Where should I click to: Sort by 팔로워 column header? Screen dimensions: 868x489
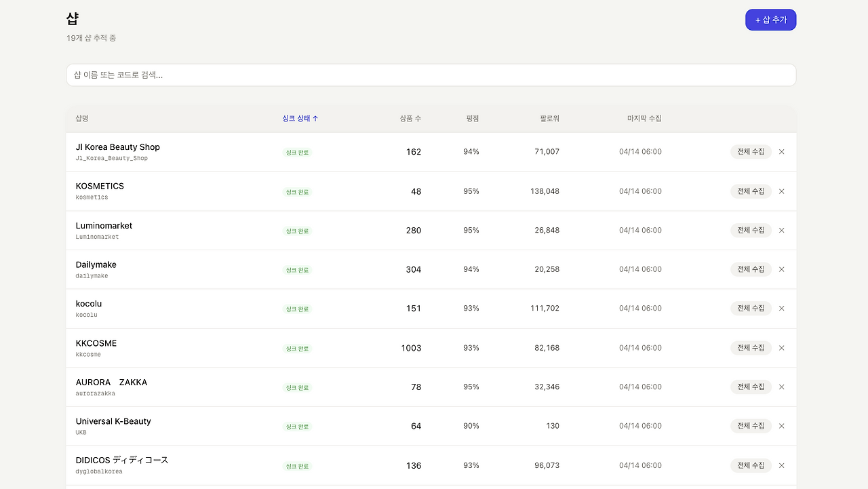(x=550, y=119)
